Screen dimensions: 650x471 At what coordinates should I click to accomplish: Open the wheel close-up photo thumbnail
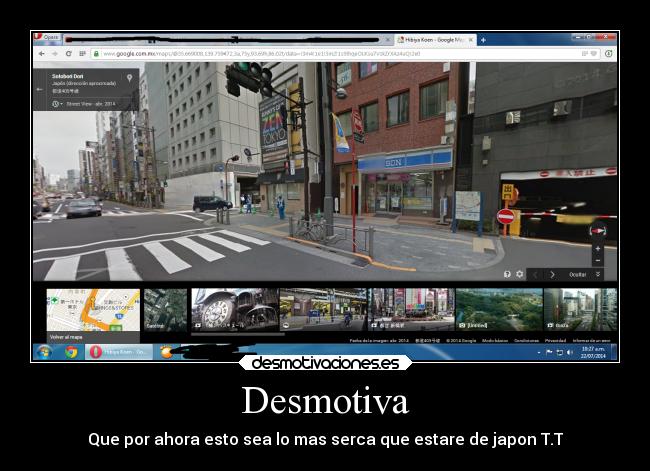(x=234, y=309)
